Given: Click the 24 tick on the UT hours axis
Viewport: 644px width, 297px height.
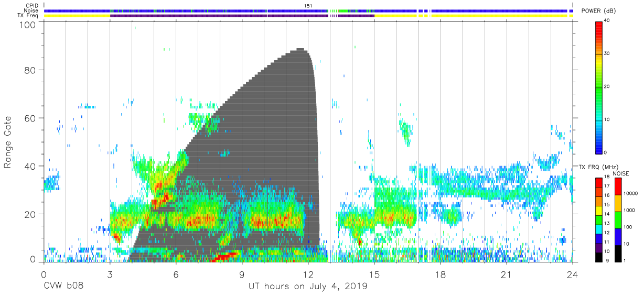Looking at the screenshot, I should [x=573, y=274].
